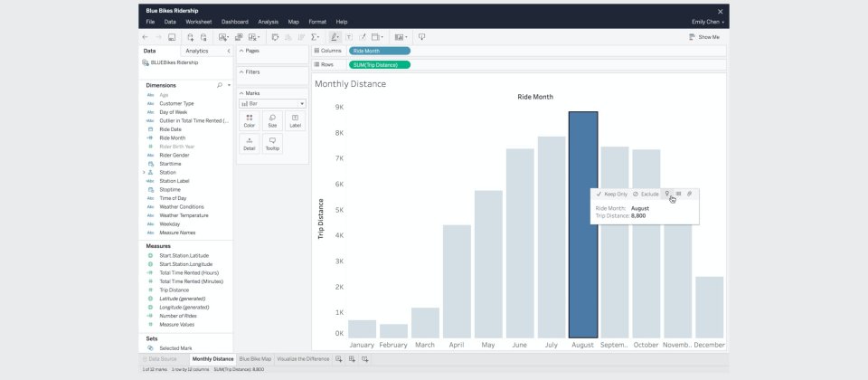The image size is (868, 380).
Task: Click the New Dashboard tab icon at bottom
Action: (x=352, y=359)
